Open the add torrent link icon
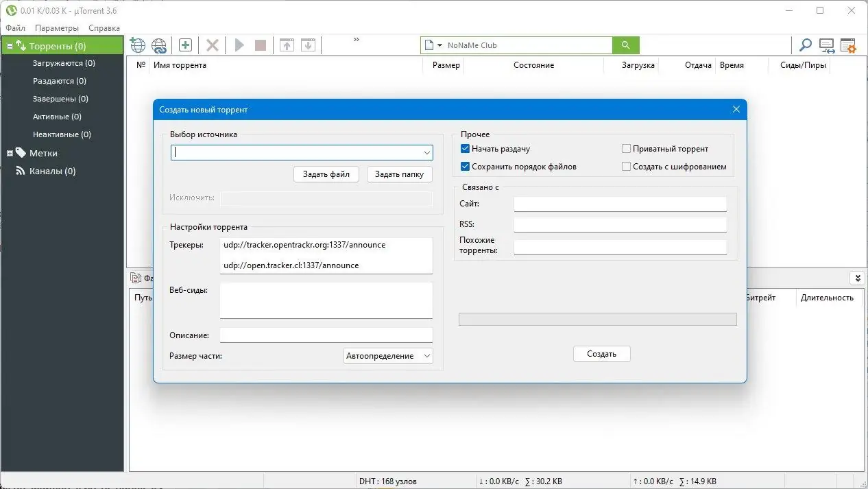The height and width of the screenshot is (489, 868). click(159, 45)
